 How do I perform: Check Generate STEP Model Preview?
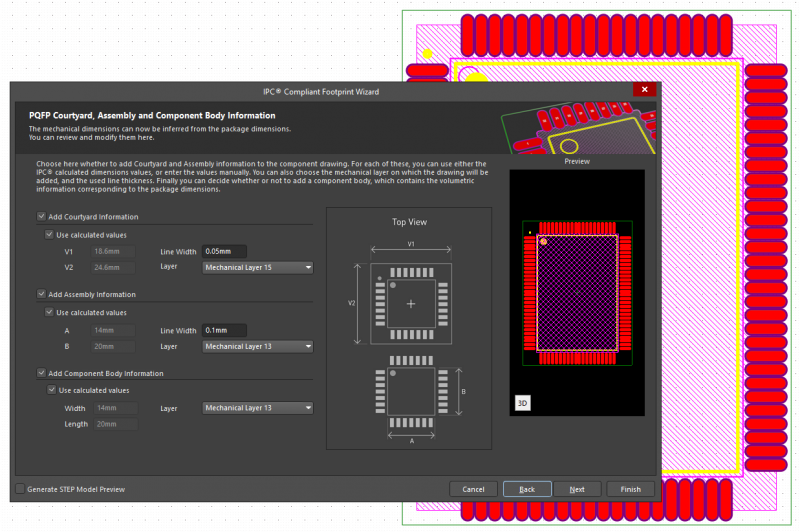[20, 489]
